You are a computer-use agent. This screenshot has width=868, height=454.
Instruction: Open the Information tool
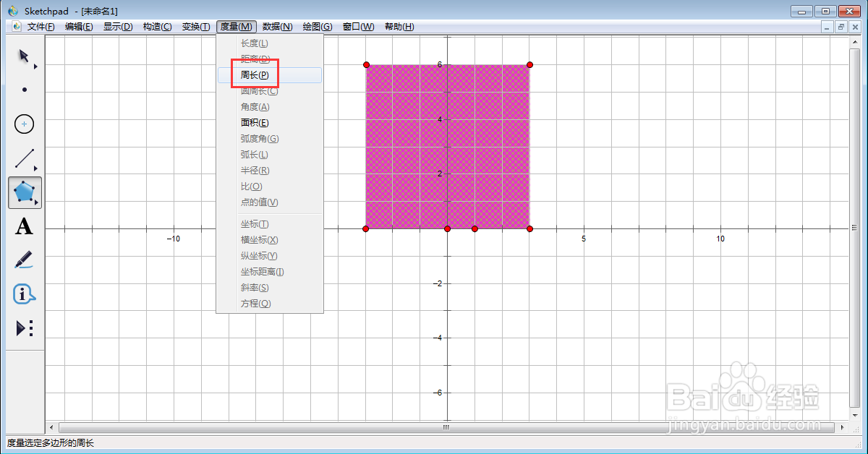[24, 294]
